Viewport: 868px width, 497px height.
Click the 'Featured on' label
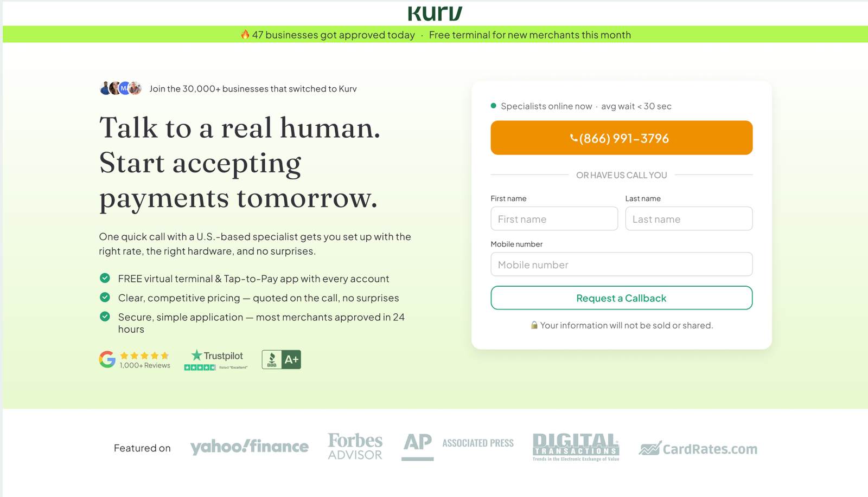tap(142, 448)
